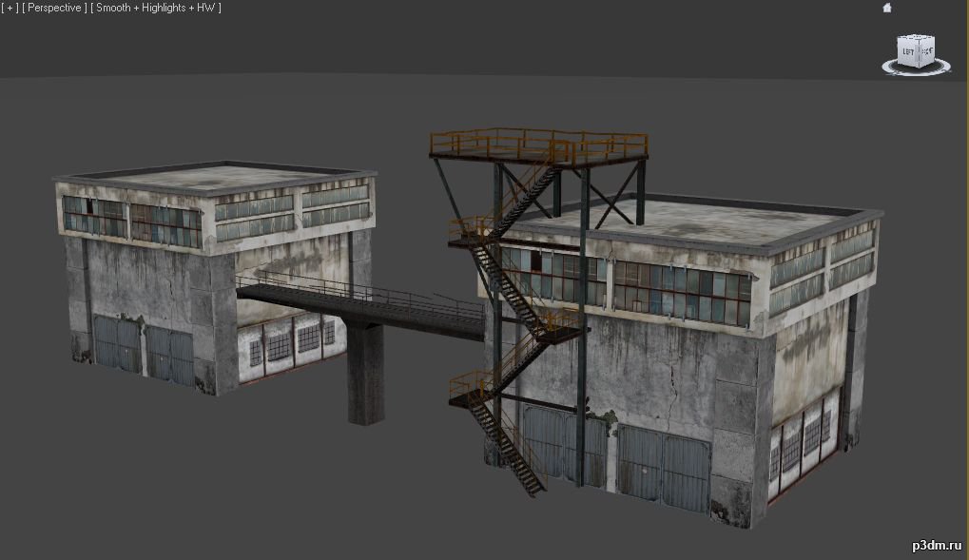Open the Perspective point-of-view menu
This screenshot has width=969, height=560.
coord(54,8)
